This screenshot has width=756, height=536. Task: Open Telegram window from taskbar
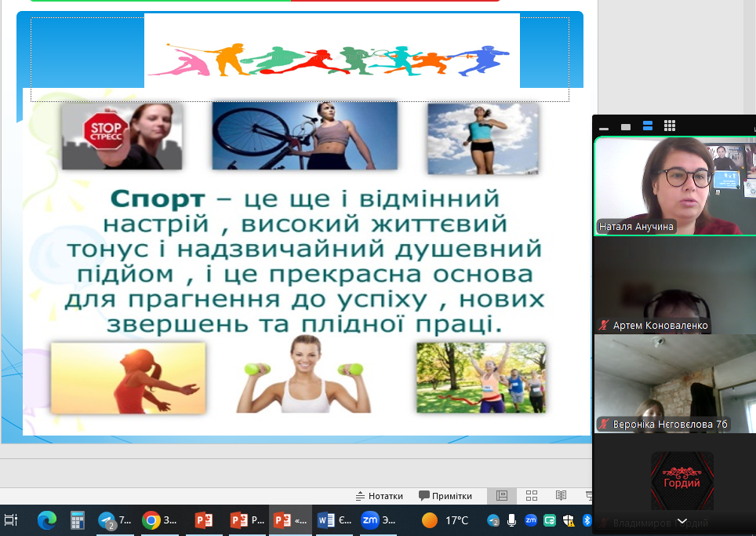pyautogui.click(x=114, y=520)
